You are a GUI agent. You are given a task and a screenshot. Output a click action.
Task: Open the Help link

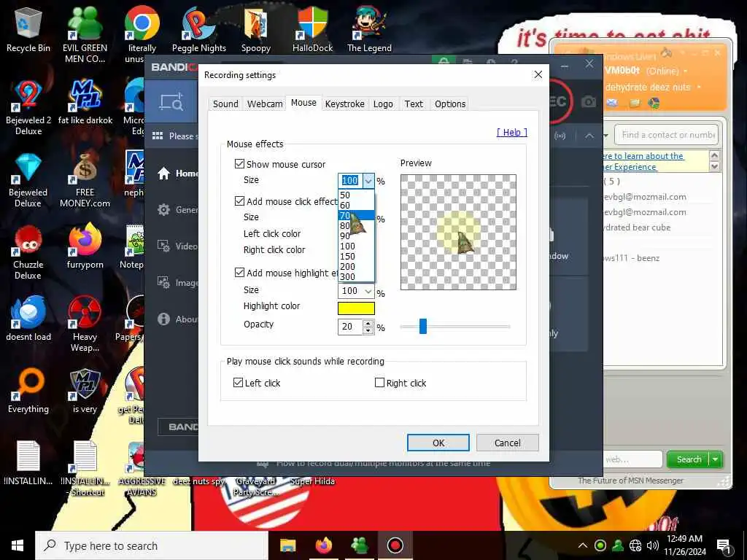511,133
